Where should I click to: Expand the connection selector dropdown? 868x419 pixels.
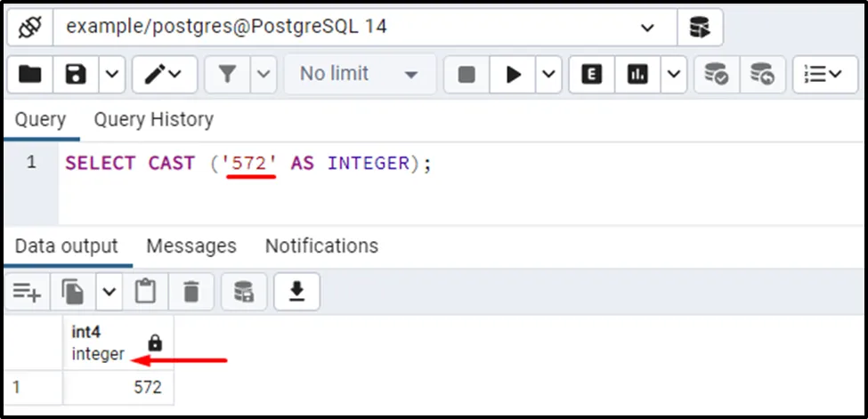point(647,27)
